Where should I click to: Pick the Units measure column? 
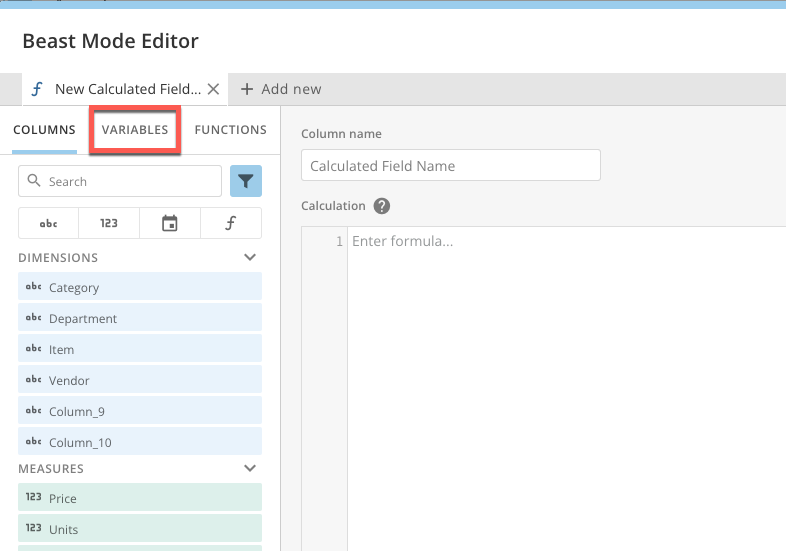[x=140, y=530]
